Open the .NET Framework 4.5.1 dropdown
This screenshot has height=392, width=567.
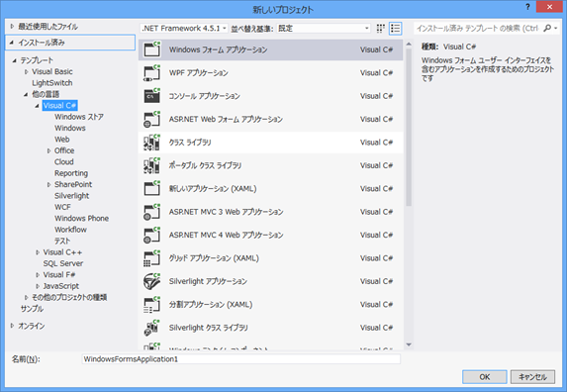(x=184, y=28)
